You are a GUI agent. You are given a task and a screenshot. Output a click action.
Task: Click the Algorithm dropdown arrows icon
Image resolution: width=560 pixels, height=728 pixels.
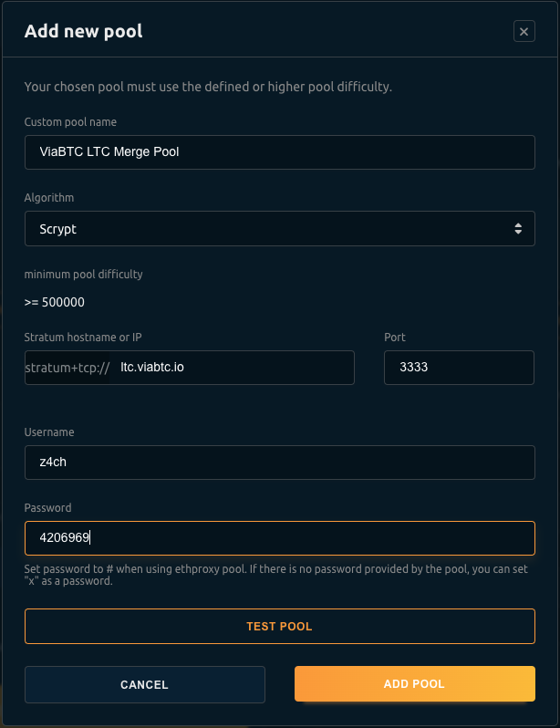pos(518,229)
